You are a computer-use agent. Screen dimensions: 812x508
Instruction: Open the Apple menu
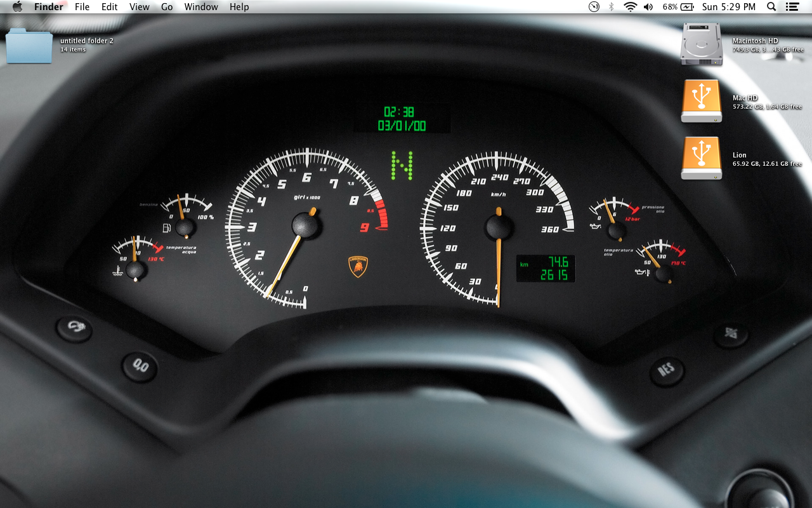point(17,7)
